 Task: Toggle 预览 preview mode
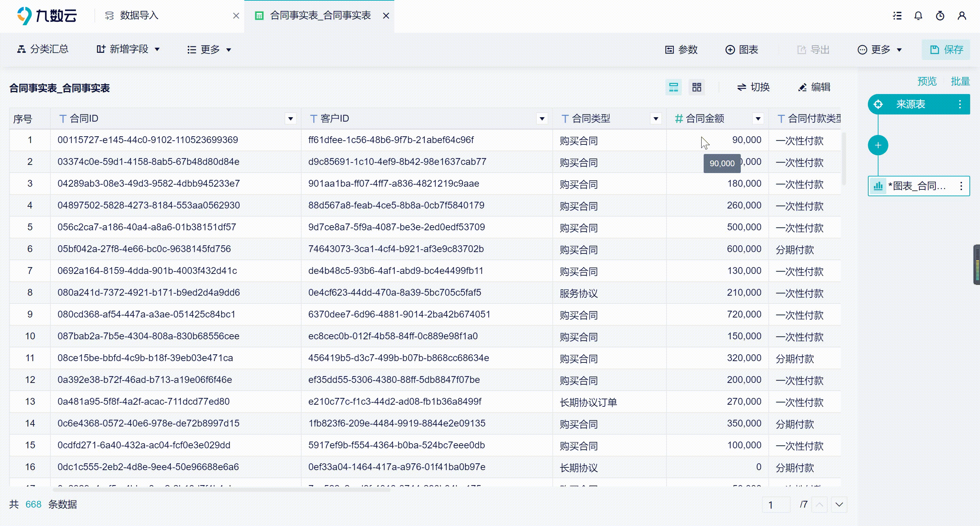point(927,81)
